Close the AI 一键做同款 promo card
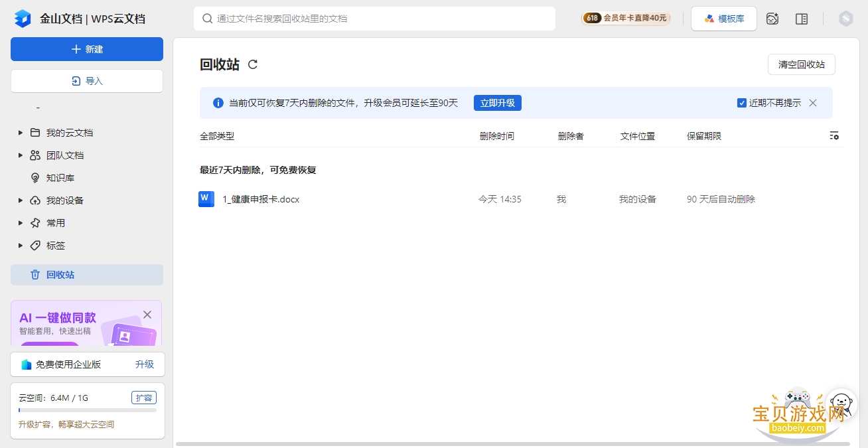The height and width of the screenshot is (448, 868). [x=147, y=314]
